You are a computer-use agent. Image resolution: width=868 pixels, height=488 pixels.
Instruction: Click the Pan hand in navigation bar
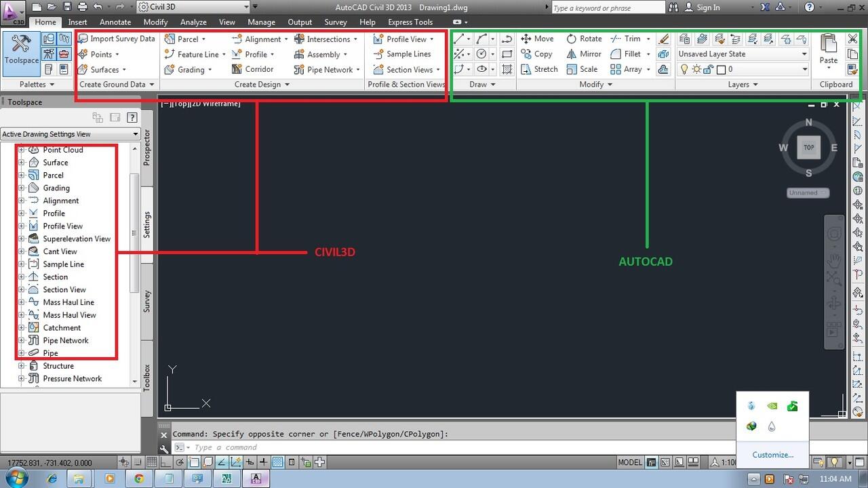[x=834, y=260]
